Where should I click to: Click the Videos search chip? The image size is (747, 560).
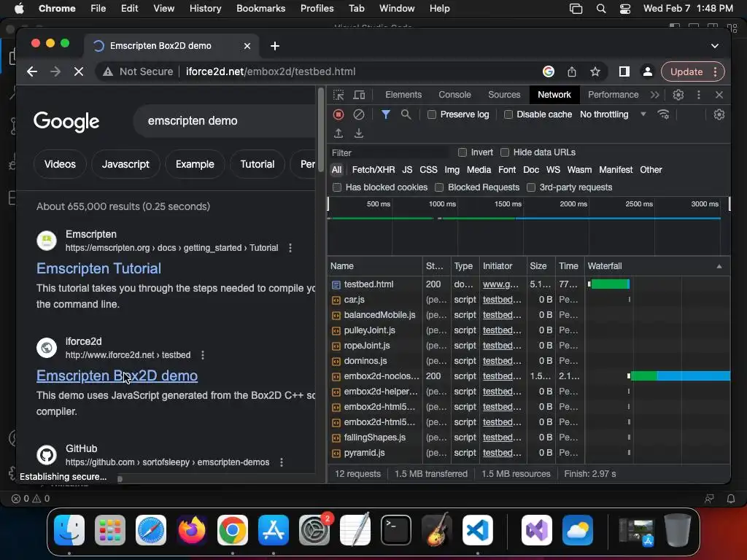60,164
